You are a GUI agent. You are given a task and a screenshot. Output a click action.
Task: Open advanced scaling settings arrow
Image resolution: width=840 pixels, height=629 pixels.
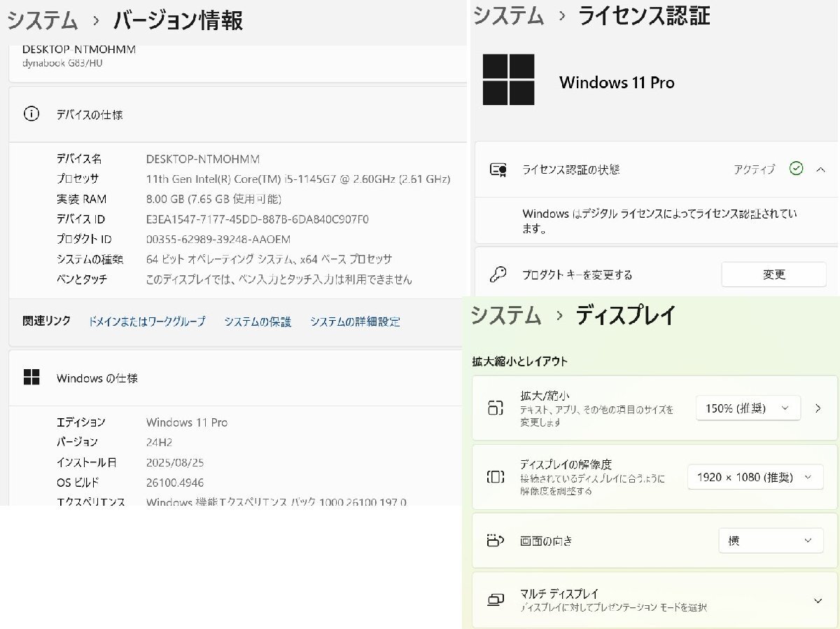tap(818, 408)
